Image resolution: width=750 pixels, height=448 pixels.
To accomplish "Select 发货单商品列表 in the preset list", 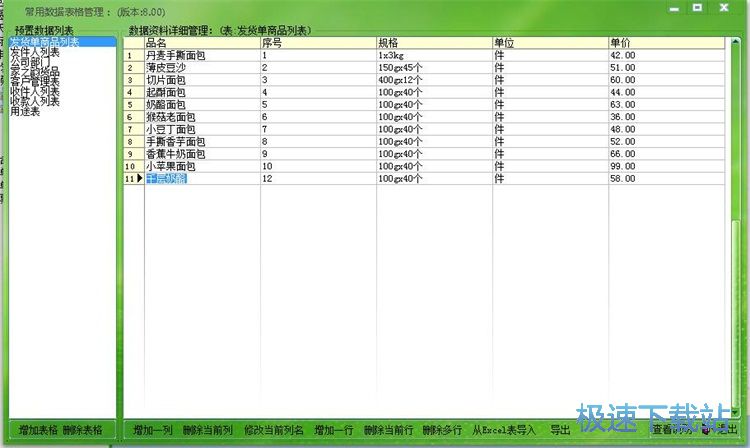I will (62, 42).
